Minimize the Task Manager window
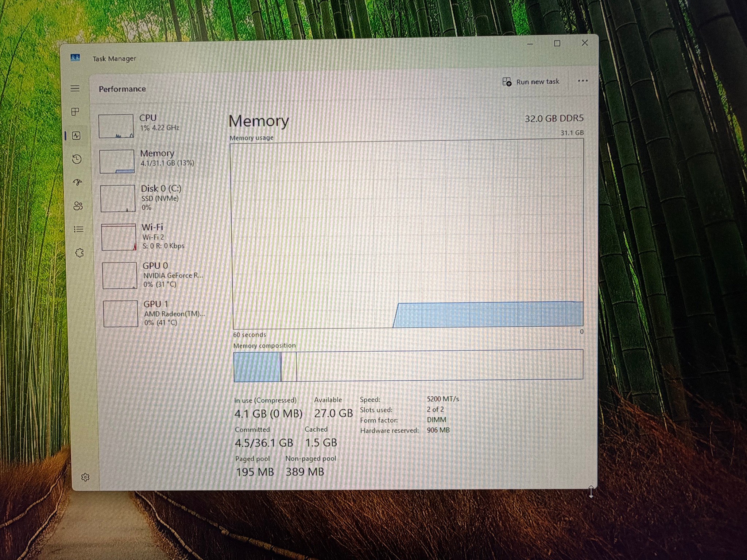 point(530,44)
